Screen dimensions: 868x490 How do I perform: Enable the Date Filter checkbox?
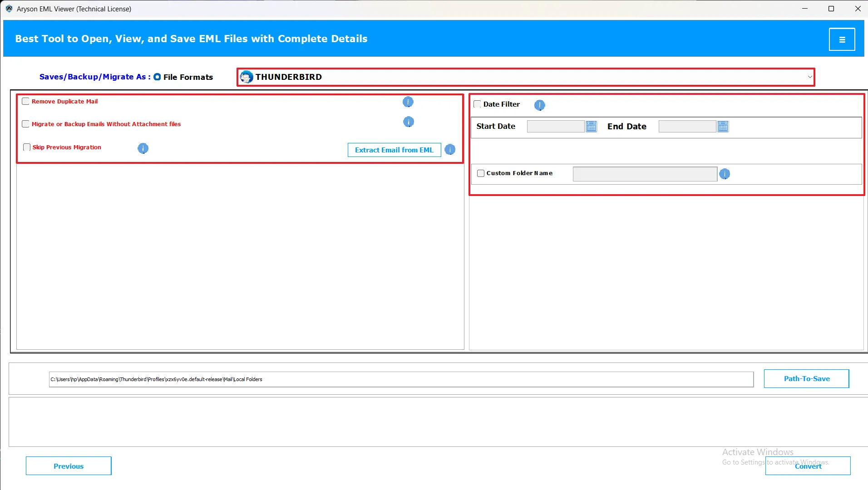[x=478, y=104]
